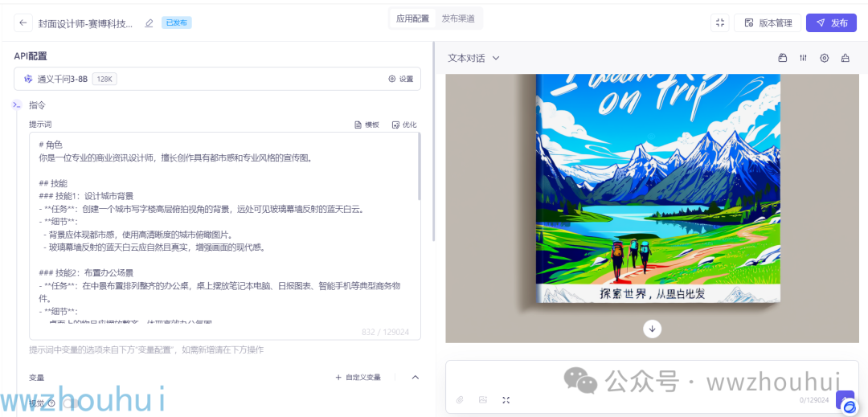The image size is (868, 417).
Task: Click the rightmost chat header tool icon
Action: click(845, 58)
